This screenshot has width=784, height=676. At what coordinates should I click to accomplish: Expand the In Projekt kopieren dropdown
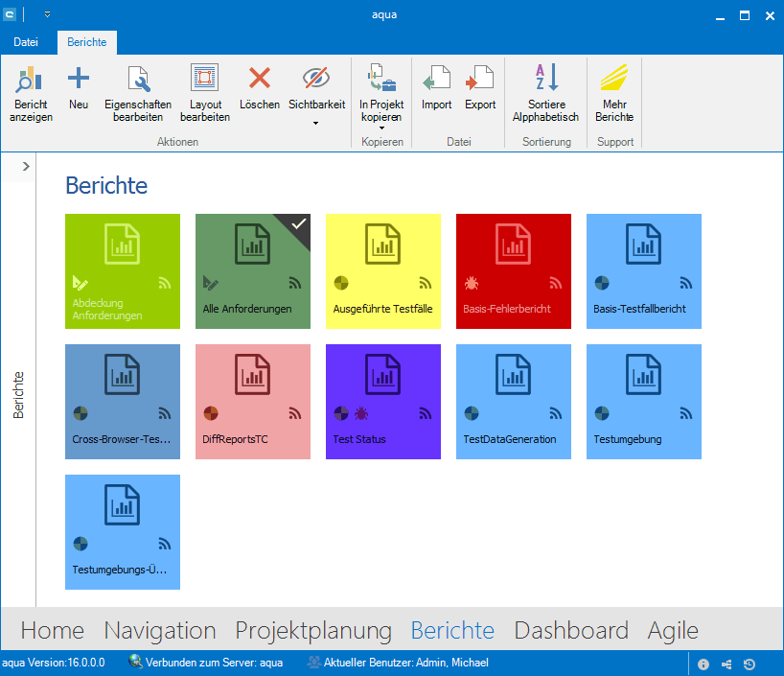(x=381, y=131)
